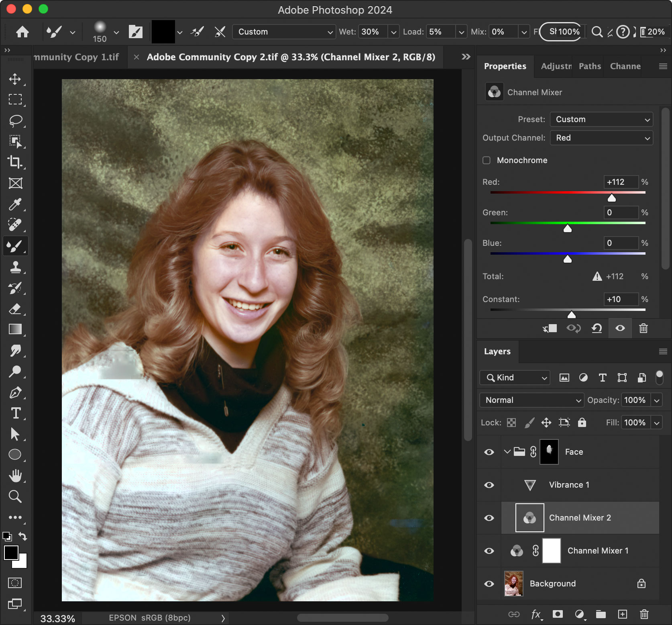The height and width of the screenshot is (625, 672).
Task: Click the Red channel slider thumb
Action: (612, 197)
